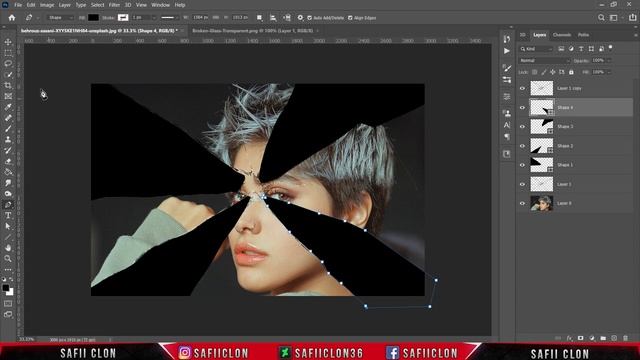The width and height of the screenshot is (640, 360).
Task: Click the Search icon at top right
Action: coord(601,18)
